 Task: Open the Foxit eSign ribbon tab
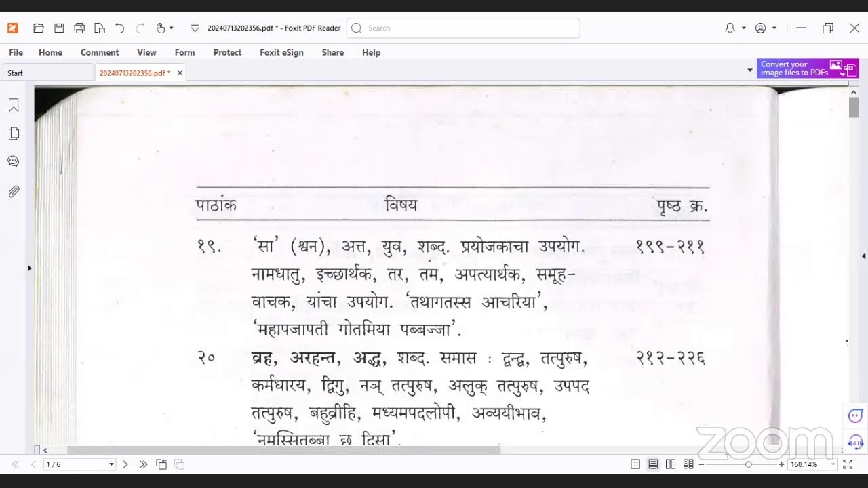tap(281, 52)
